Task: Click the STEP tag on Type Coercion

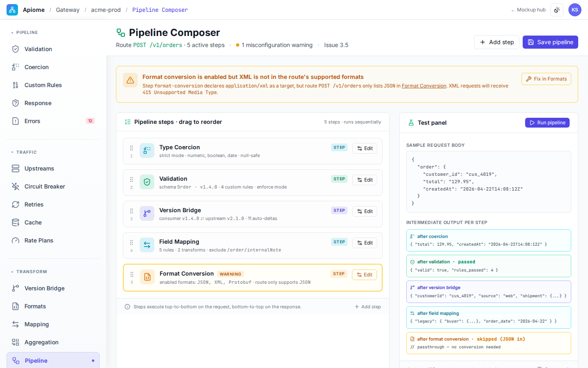Action: tap(339, 148)
